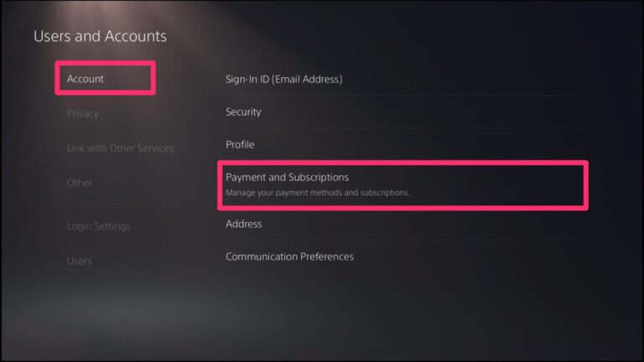644x362 pixels.
Task: Open Payment and Subscriptions
Action: pyautogui.click(x=287, y=178)
